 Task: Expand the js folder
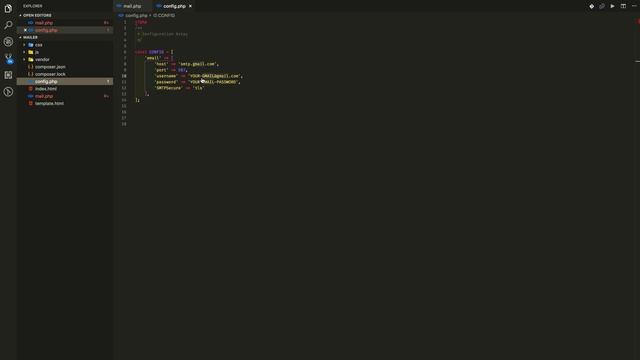[37, 52]
